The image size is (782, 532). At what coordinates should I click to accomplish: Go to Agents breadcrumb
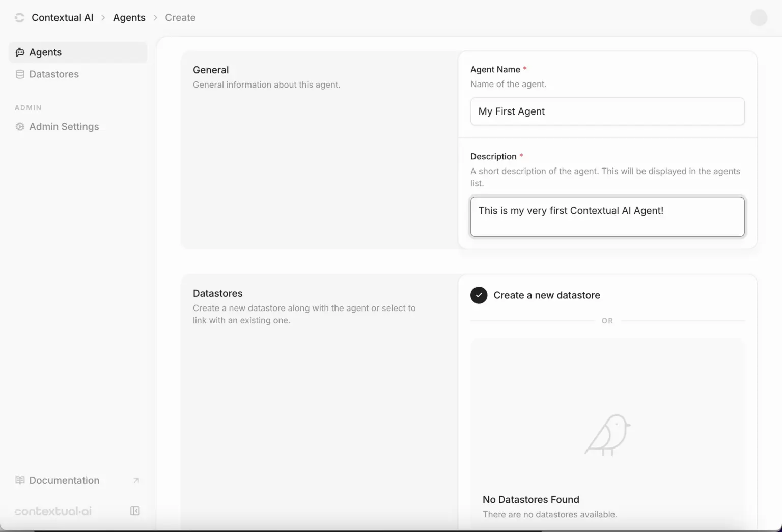pos(129,18)
